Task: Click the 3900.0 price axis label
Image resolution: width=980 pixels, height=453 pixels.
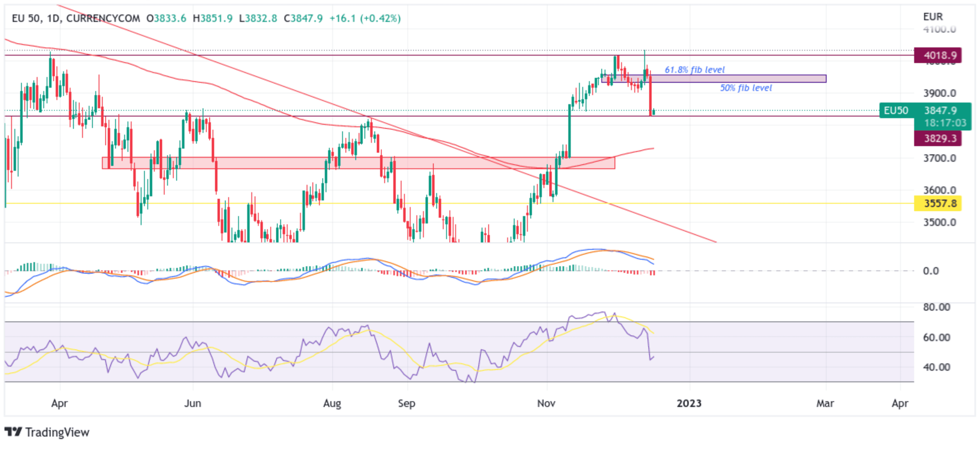Action: [940, 93]
